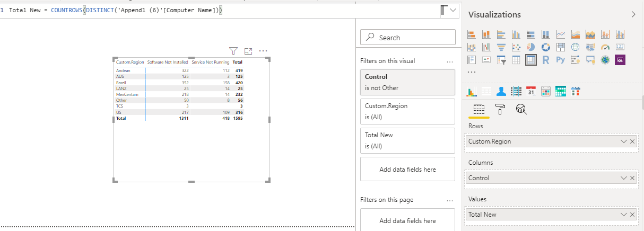Click the visual header filter icon
Screen dimensions: 644x231
tap(233, 51)
